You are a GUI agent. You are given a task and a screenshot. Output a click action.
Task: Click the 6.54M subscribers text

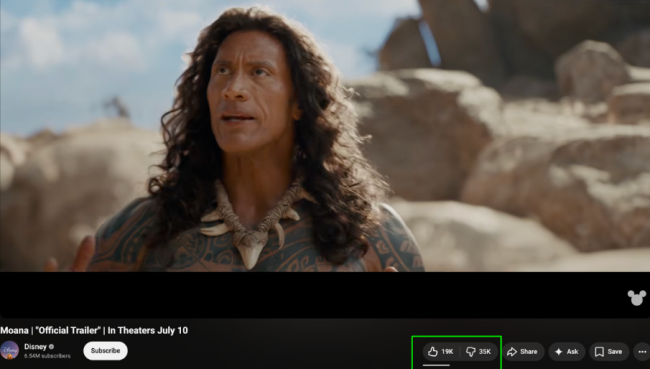(47, 356)
